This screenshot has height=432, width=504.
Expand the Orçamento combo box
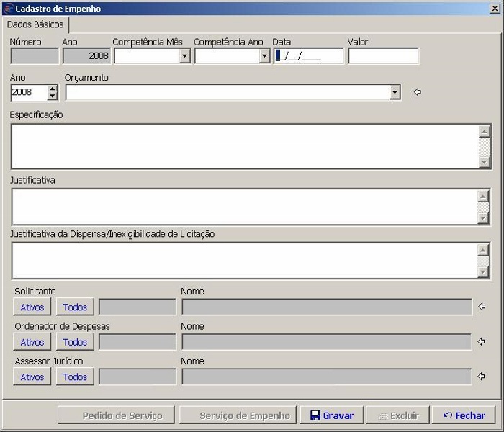click(x=395, y=93)
